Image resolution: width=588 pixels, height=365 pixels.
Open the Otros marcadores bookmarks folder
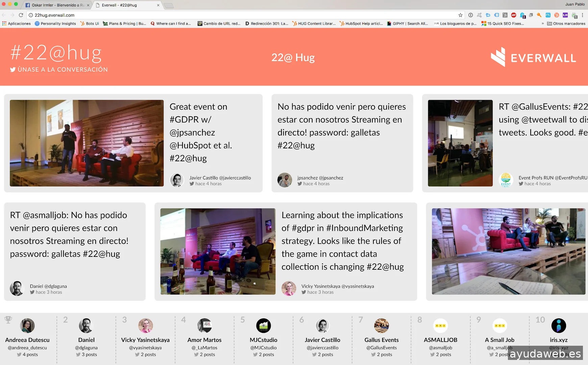point(566,24)
